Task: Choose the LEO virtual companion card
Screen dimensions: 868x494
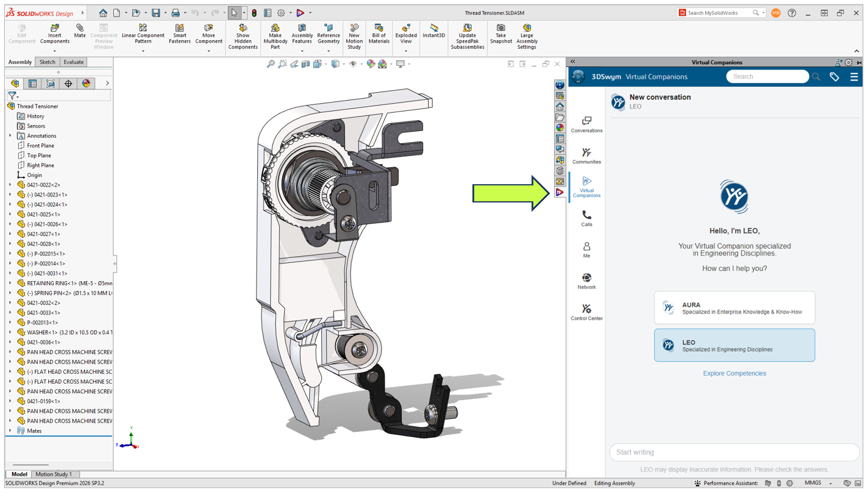Action: pyautogui.click(x=735, y=345)
